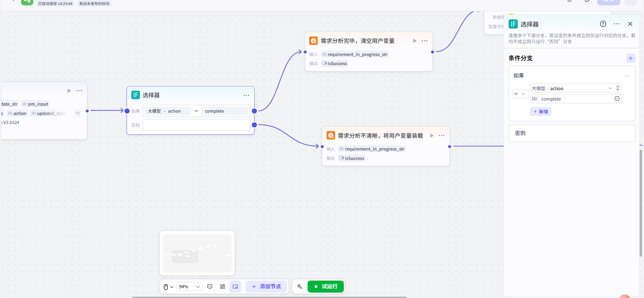The width and height of the screenshot is (644, 298).
Task: Run the 需求分析完毕 node with play icon
Action: pos(415,41)
